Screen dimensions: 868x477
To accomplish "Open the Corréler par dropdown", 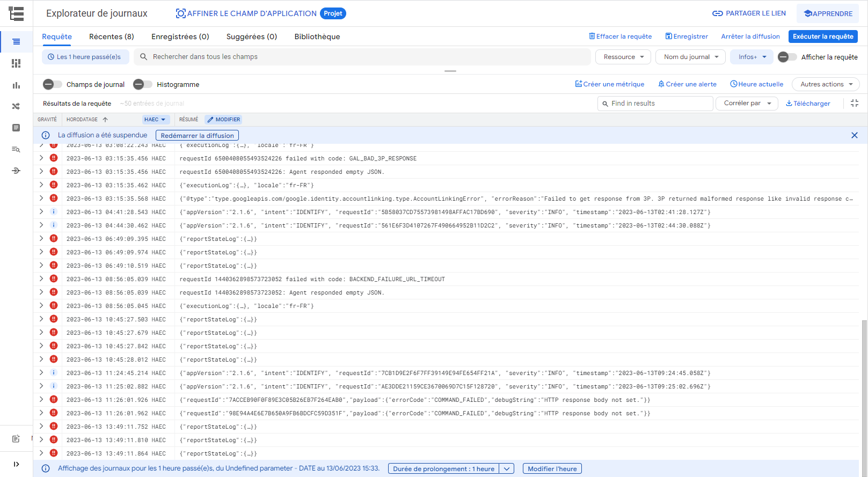I will click(x=747, y=103).
